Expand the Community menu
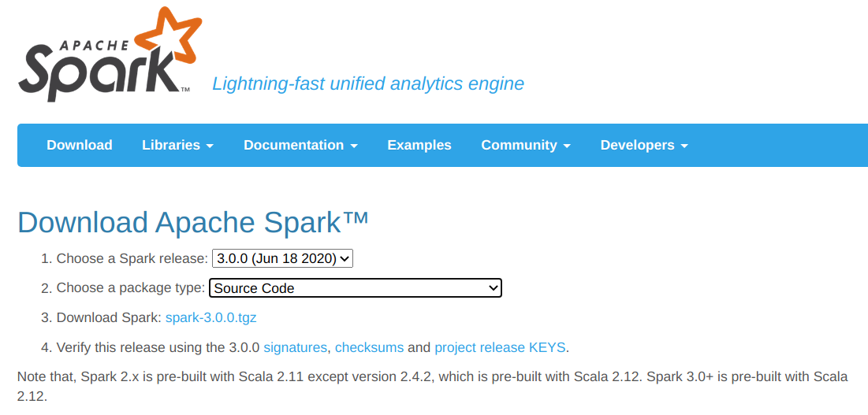This screenshot has height=415, width=868. 526,145
